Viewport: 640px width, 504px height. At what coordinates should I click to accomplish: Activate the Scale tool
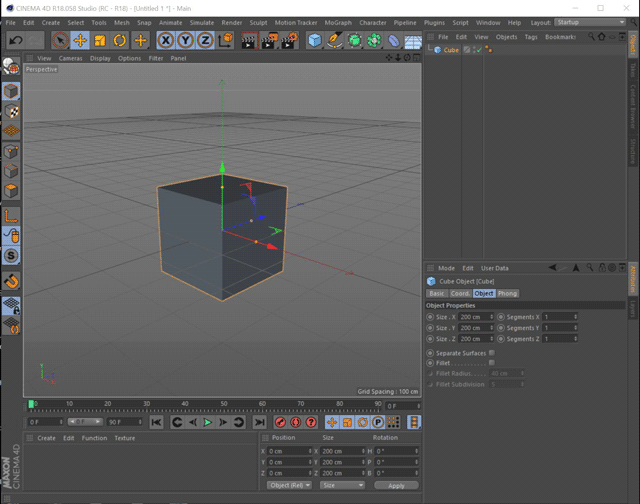100,40
